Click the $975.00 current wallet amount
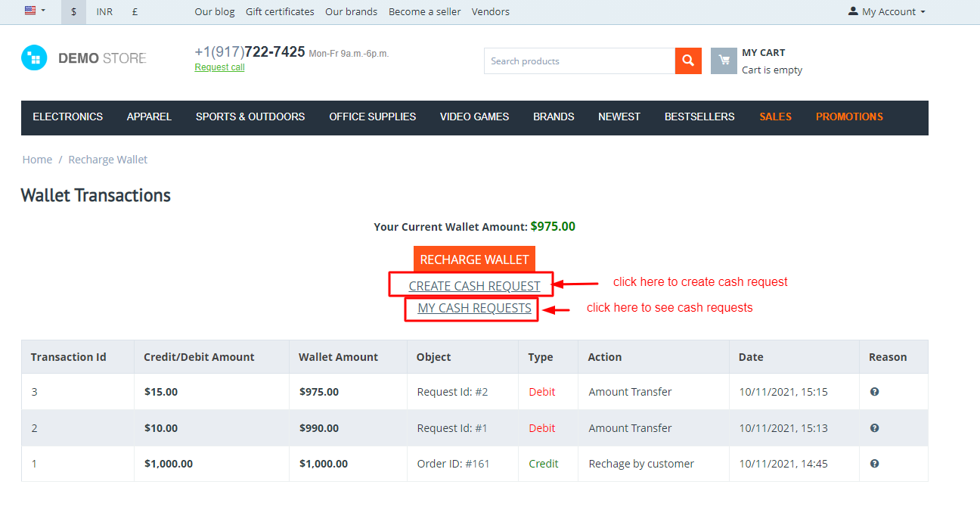Viewport: 980px width, 522px height. pos(553,226)
